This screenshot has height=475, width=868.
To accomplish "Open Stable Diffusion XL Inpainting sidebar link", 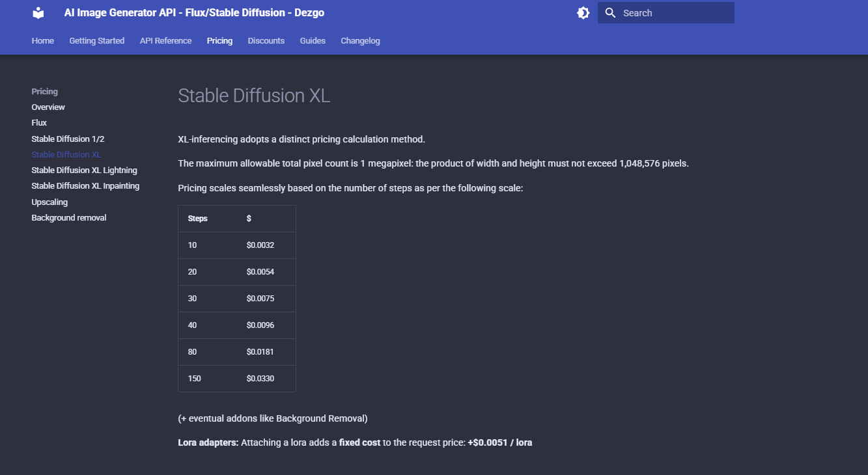I will coord(85,186).
